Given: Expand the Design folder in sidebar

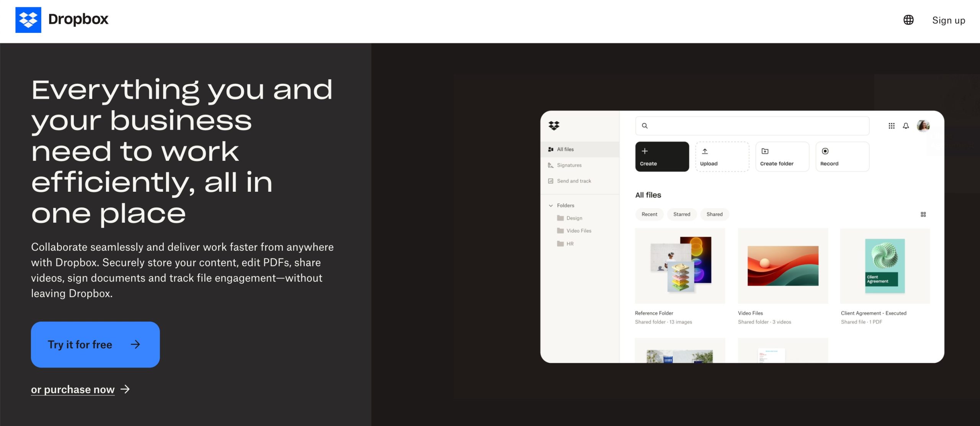Looking at the screenshot, I should click(x=573, y=218).
